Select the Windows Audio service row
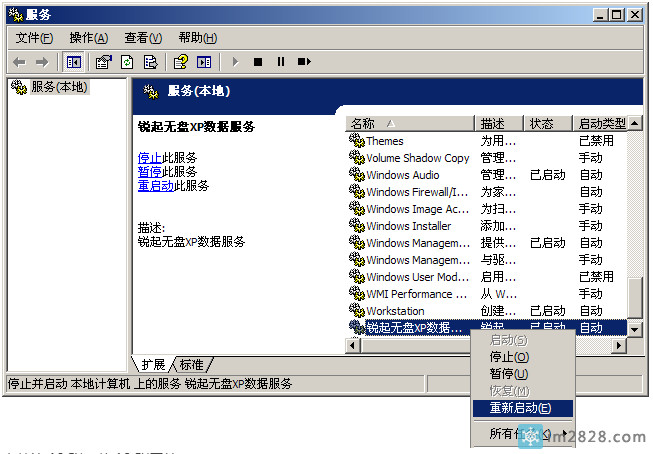The image size is (653, 454). click(402, 175)
